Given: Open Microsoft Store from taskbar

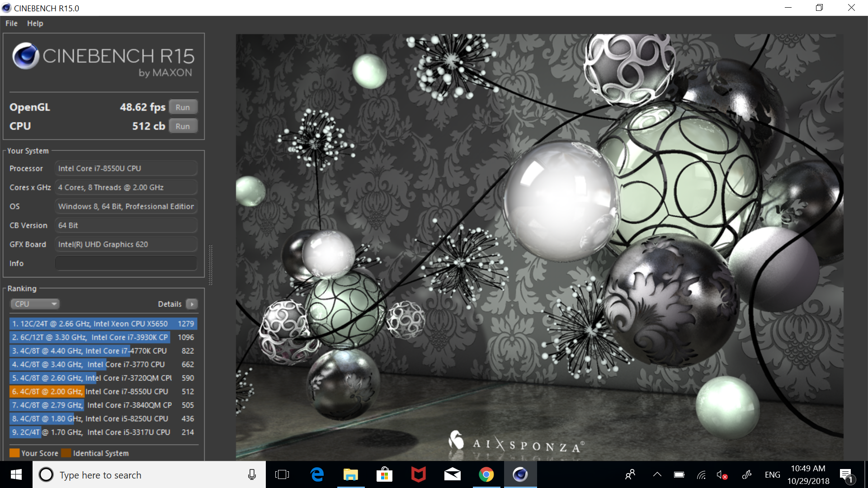Looking at the screenshot, I should click(385, 474).
